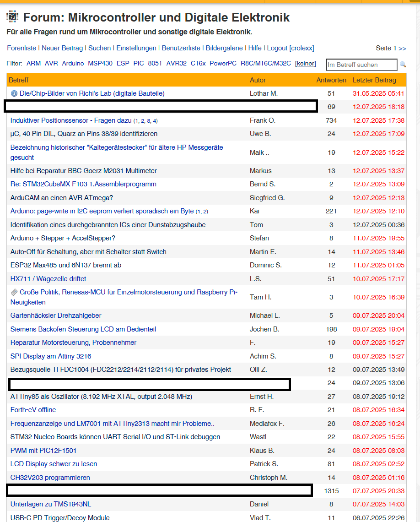
Task: Open Benutzerliste navigation link
Action: [181, 48]
